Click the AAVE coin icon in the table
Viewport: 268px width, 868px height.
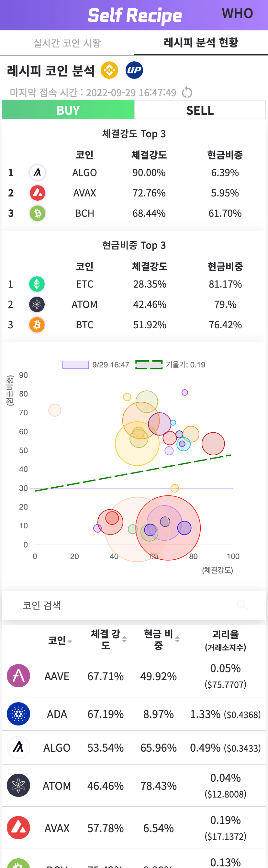tap(18, 676)
